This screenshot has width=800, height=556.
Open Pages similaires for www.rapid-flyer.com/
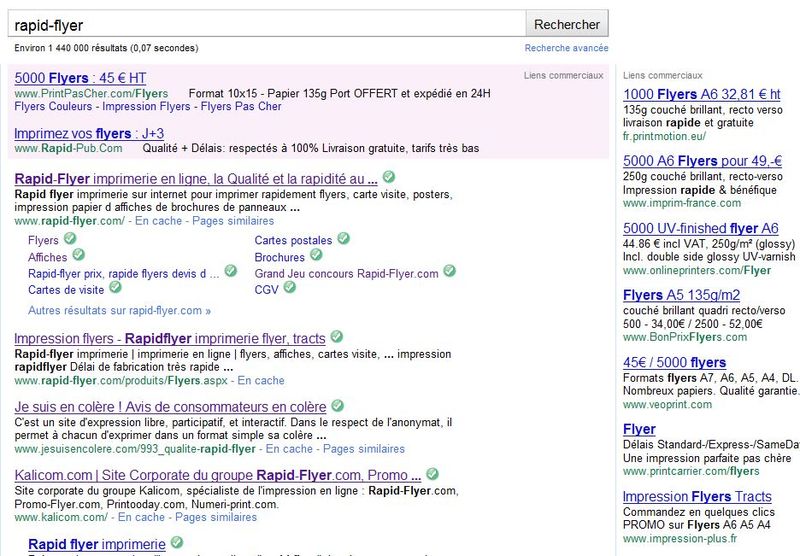point(233,221)
